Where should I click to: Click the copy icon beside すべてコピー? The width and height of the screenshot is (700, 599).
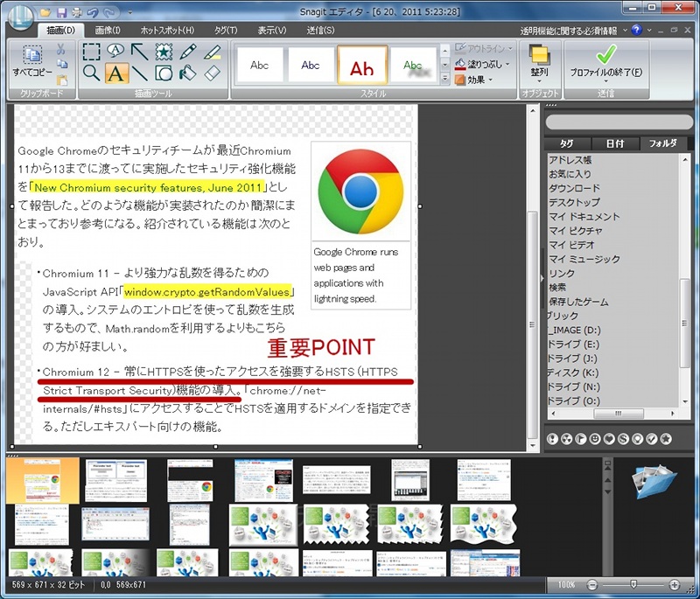[62, 64]
